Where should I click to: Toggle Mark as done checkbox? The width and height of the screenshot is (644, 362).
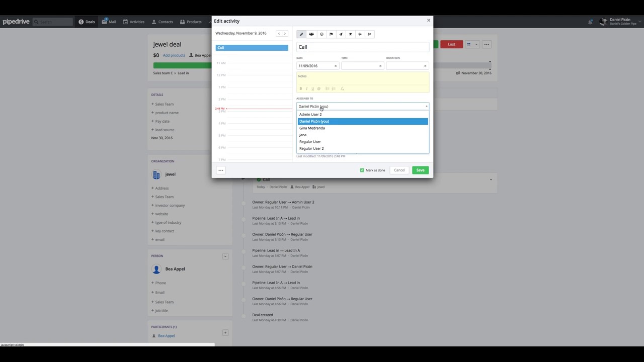[x=362, y=170]
